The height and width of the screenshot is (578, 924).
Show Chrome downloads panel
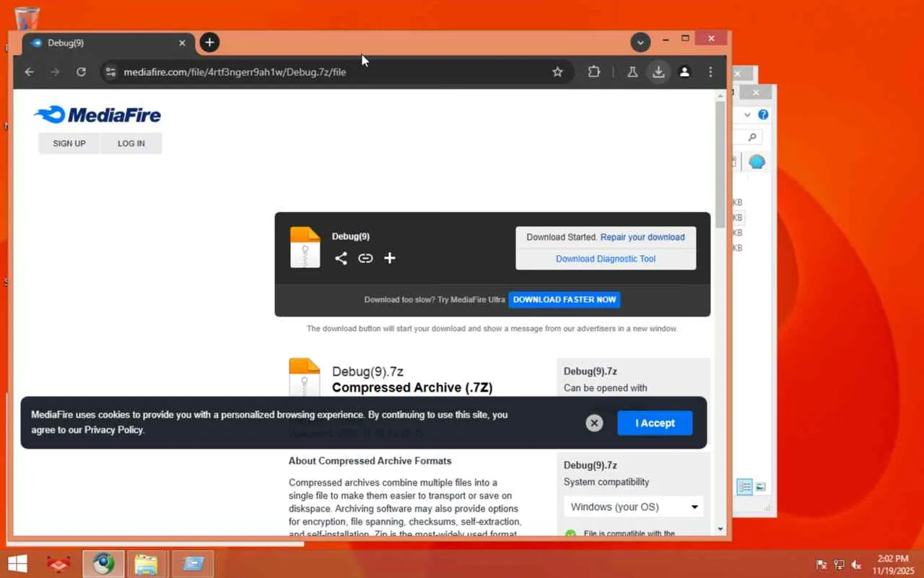click(658, 72)
